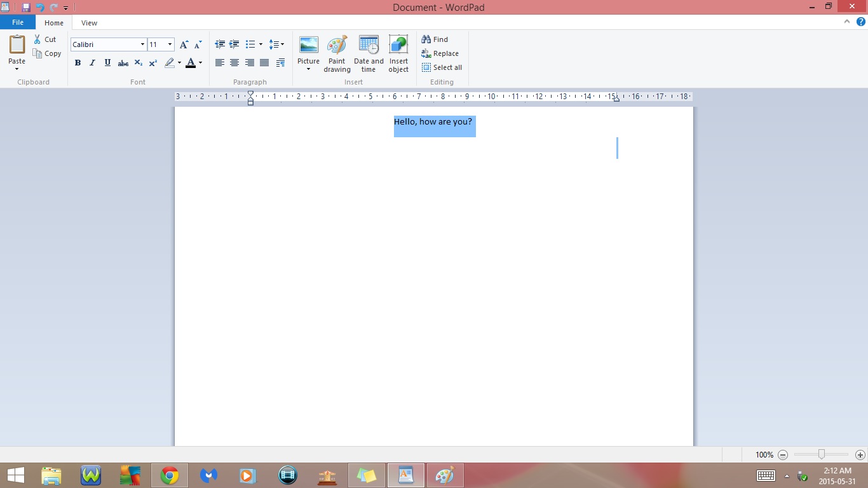The image size is (868, 488).
Task: Switch to the View tab
Action: (x=89, y=22)
